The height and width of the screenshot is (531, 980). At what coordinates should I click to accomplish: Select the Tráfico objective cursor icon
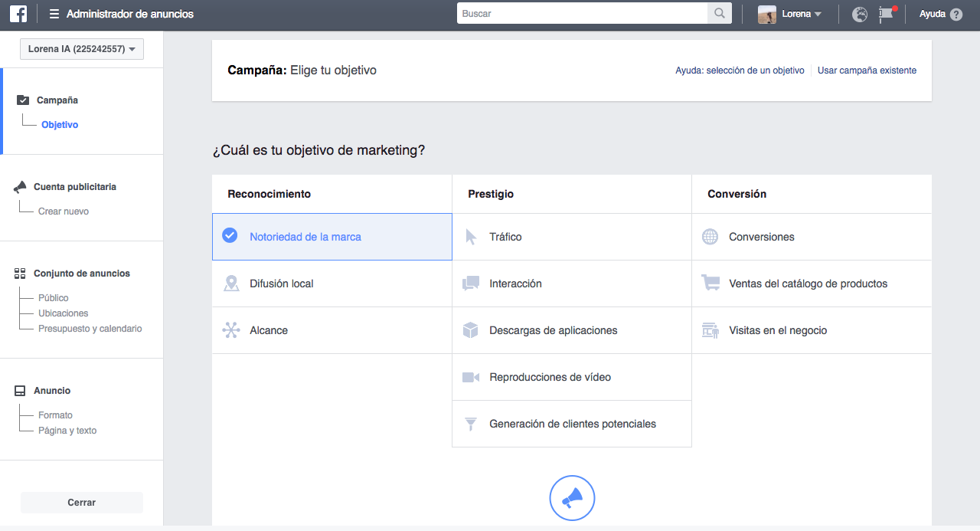pos(471,236)
